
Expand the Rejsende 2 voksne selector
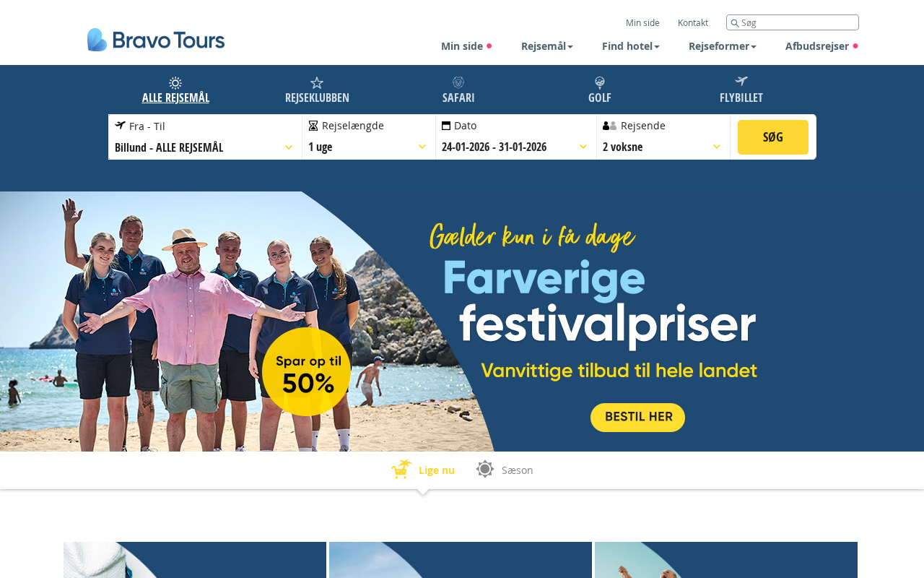click(x=663, y=137)
